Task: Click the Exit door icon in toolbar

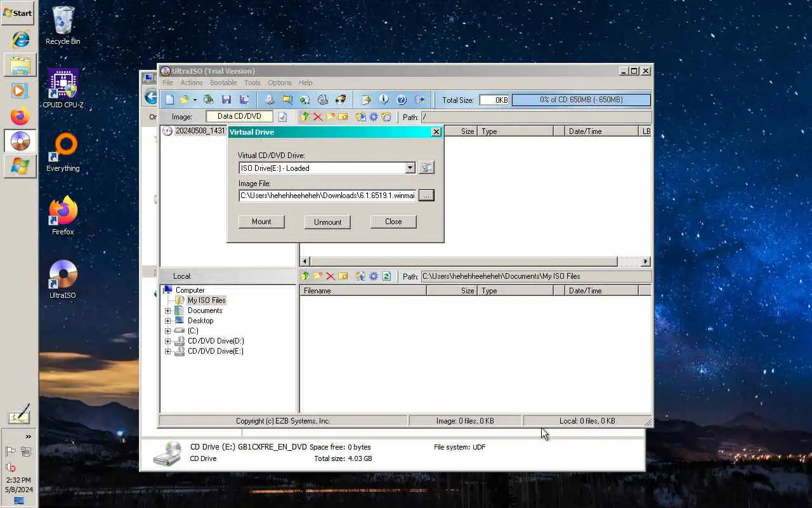Action: point(419,100)
